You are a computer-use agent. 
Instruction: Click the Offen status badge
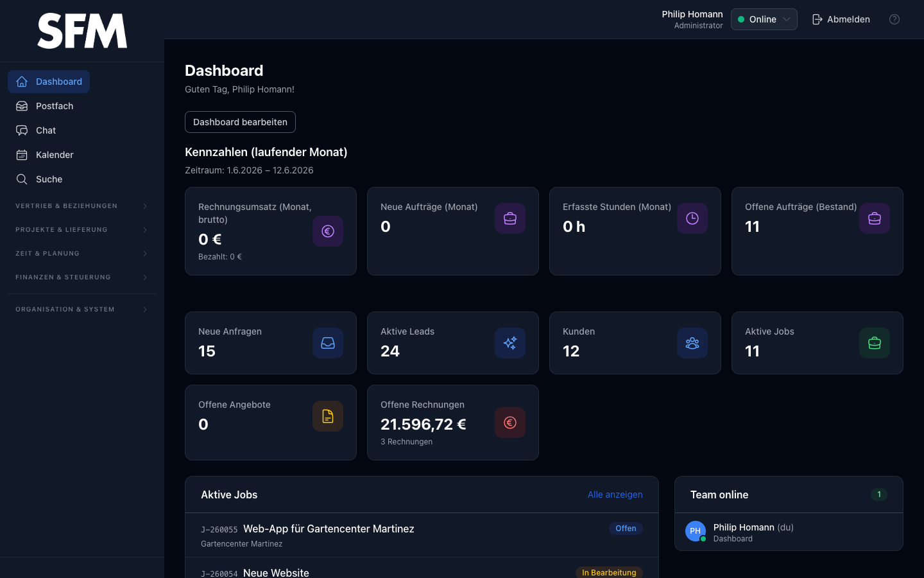pos(626,529)
